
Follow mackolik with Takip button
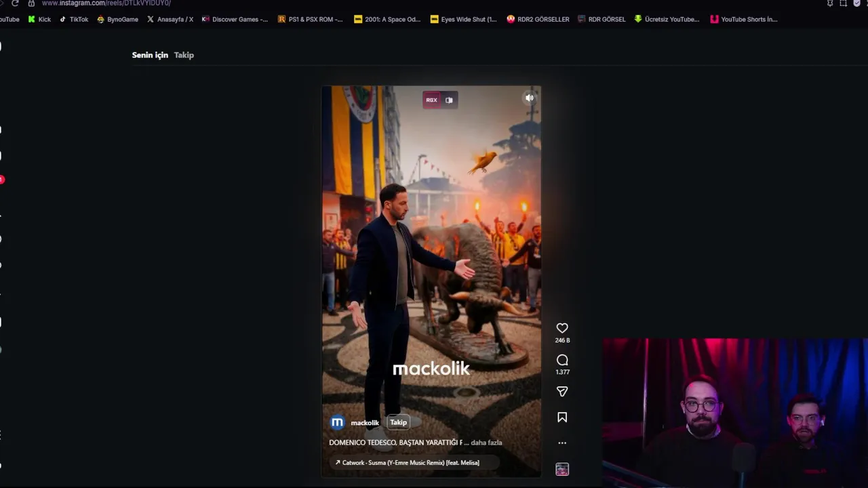coord(399,422)
